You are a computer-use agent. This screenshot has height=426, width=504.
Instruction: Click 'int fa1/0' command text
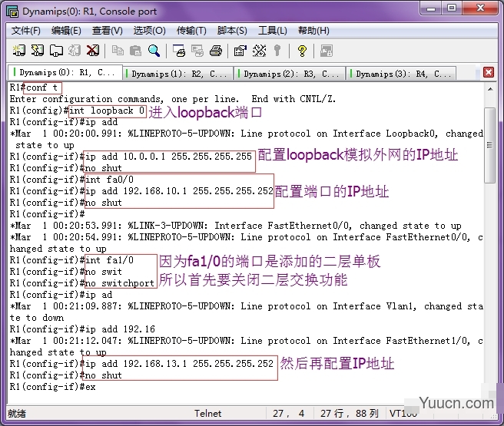click(109, 260)
